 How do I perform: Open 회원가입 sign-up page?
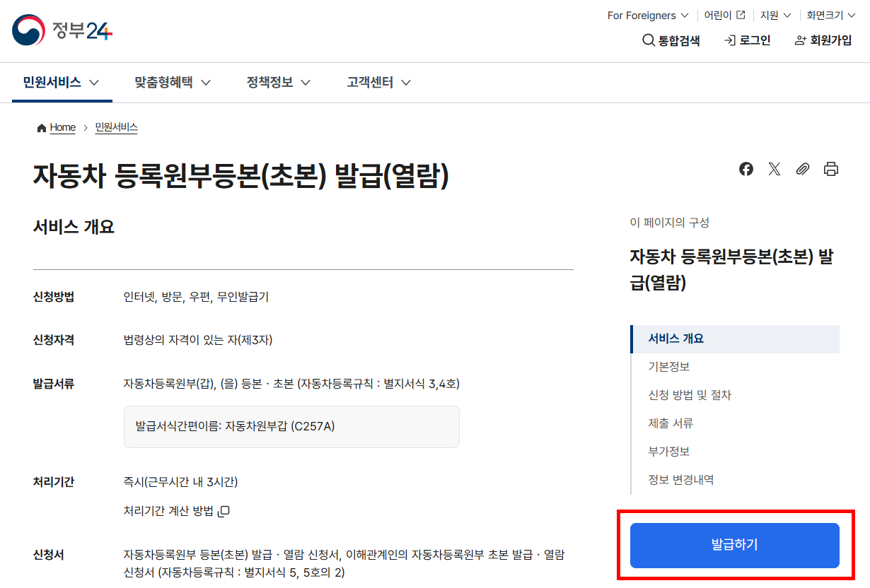pyautogui.click(x=823, y=40)
